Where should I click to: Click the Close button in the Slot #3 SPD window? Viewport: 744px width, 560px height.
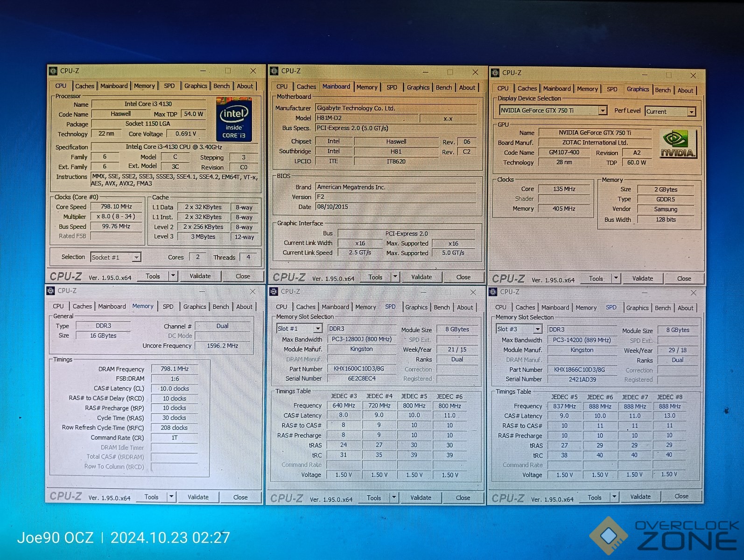[x=681, y=497]
